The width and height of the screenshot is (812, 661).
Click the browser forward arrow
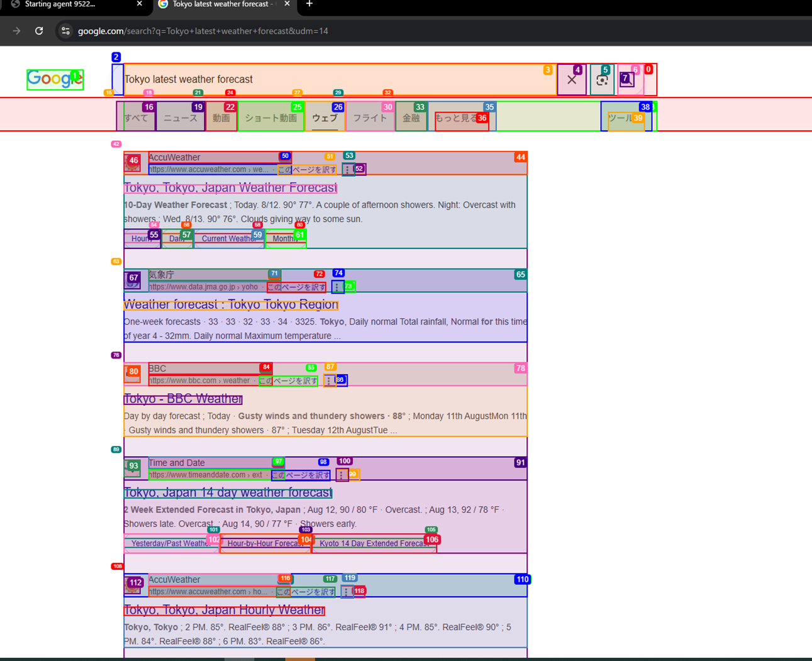click(x=16, y=31)
